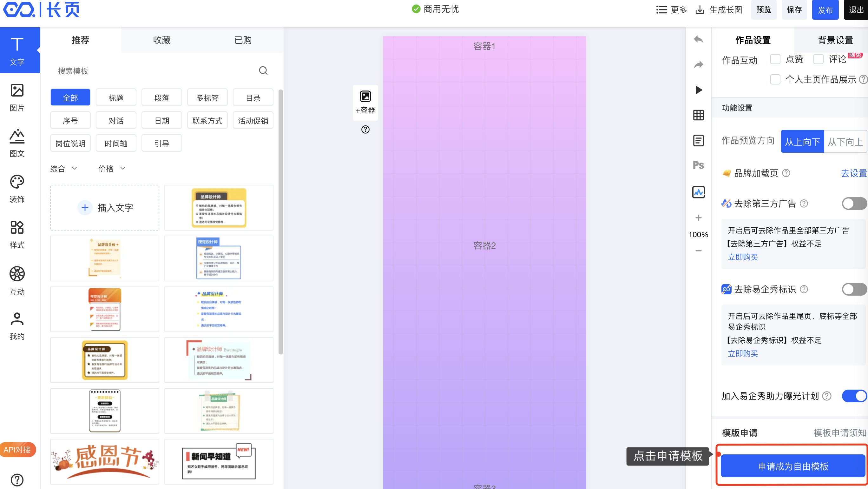Switch to the 收藏 tab
Viewport: 868px width, 489px height.
(162, 40)
